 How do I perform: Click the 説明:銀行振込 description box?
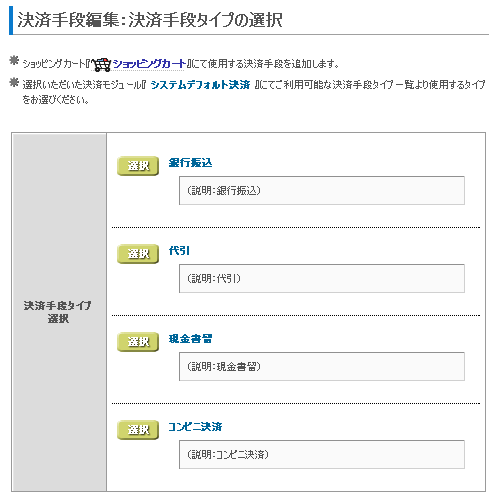[x=322, y=190]
